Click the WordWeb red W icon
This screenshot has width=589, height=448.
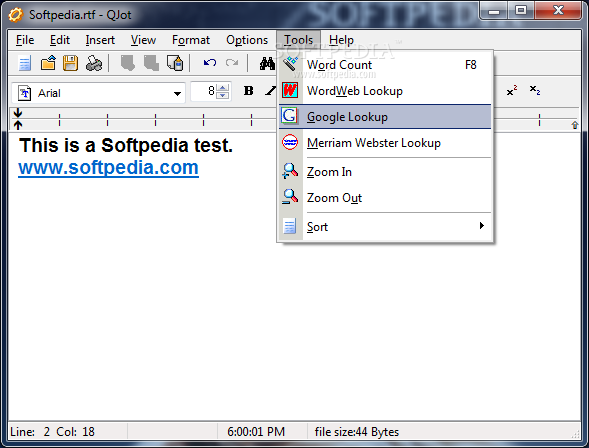click(290, 90)
